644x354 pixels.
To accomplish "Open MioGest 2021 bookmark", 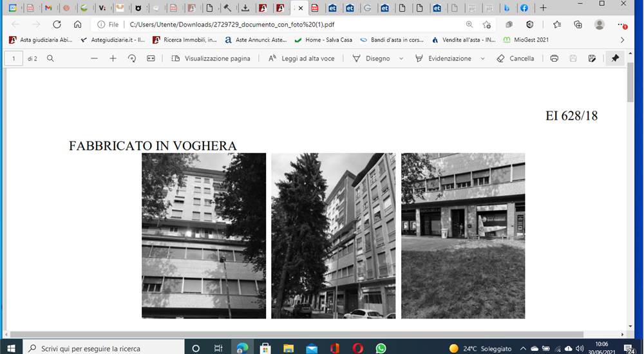I will [526, 40].
